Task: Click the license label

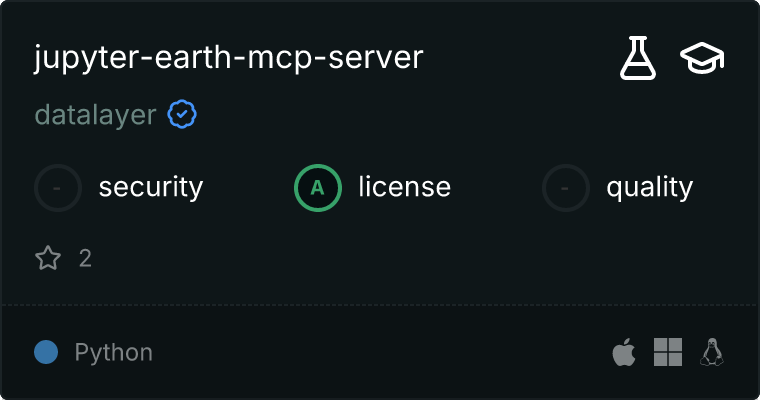Action: [x=404, y=187]
